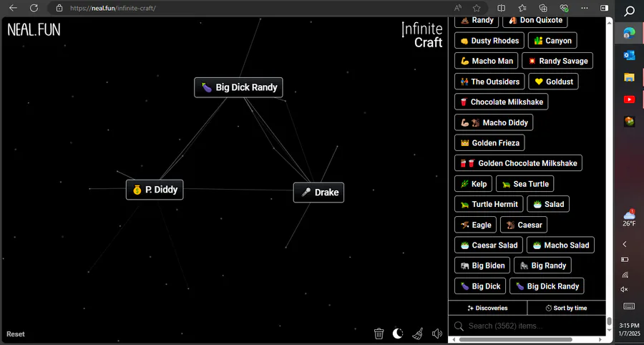Pick Big Randy item
Viewport: 644px width, 345px height.
(x=542, y=266)
